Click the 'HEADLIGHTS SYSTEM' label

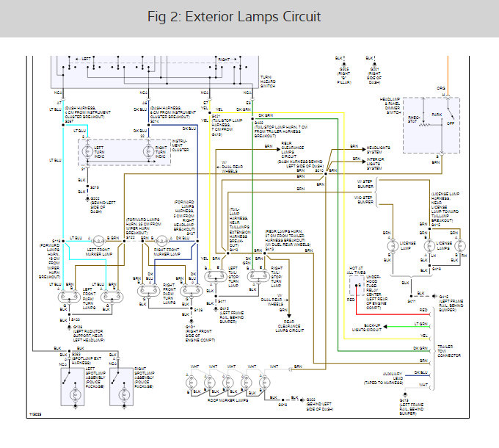tap(378, 150)
